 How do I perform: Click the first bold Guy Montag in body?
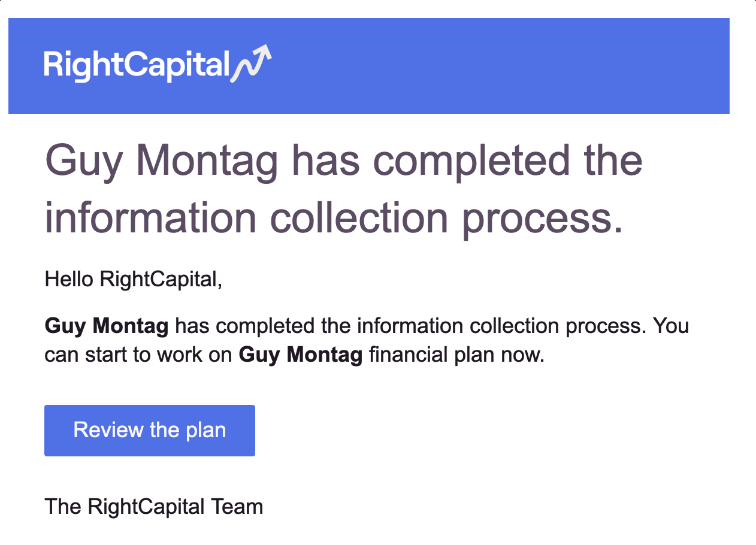click(107, 326)
